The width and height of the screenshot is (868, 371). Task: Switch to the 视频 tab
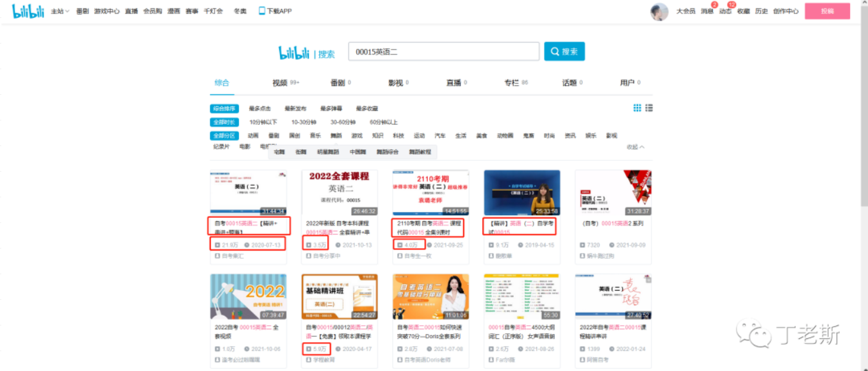(x=286, y=83)
